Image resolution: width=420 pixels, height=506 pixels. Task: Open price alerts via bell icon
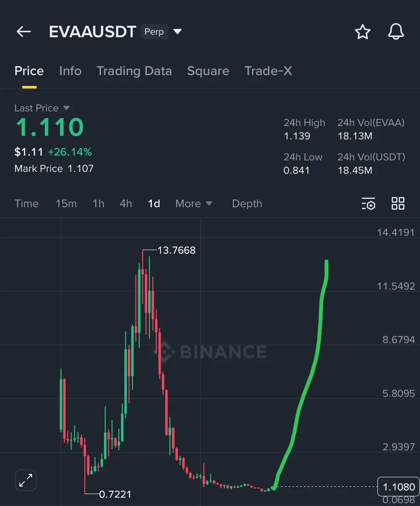click(x=396, y=32)
